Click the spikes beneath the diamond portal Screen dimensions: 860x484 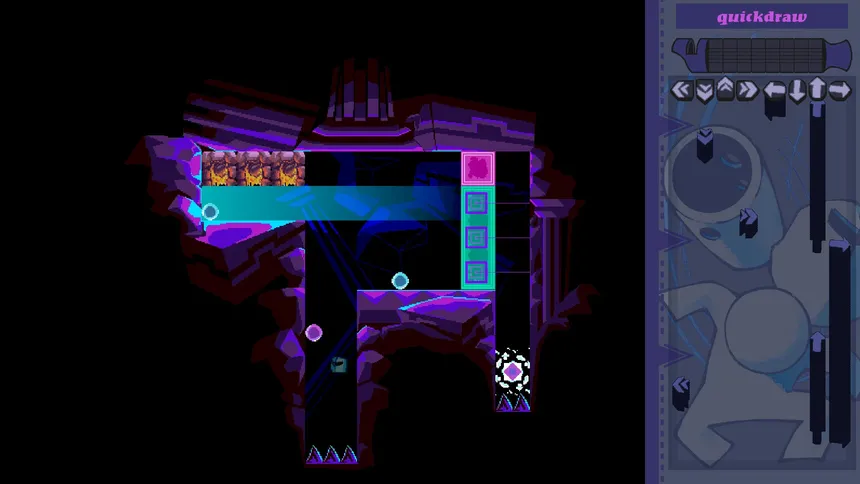pos(513,403)
